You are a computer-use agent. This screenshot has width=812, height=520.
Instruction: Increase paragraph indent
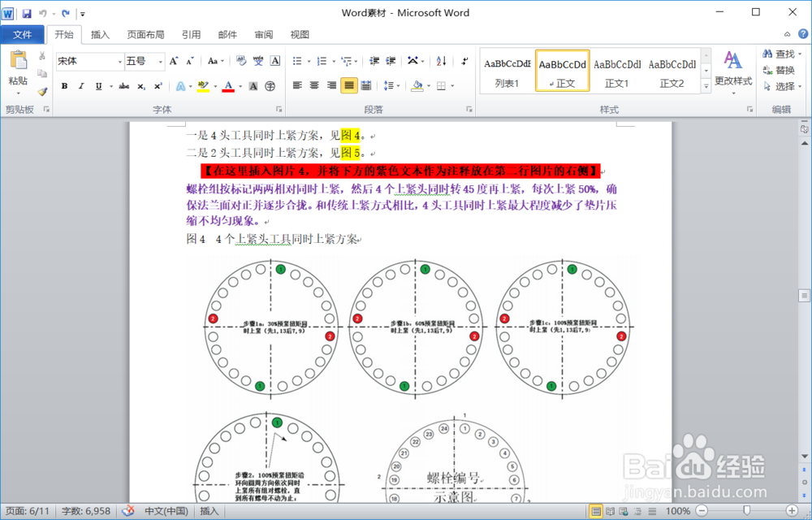click(x=391, y=61)
